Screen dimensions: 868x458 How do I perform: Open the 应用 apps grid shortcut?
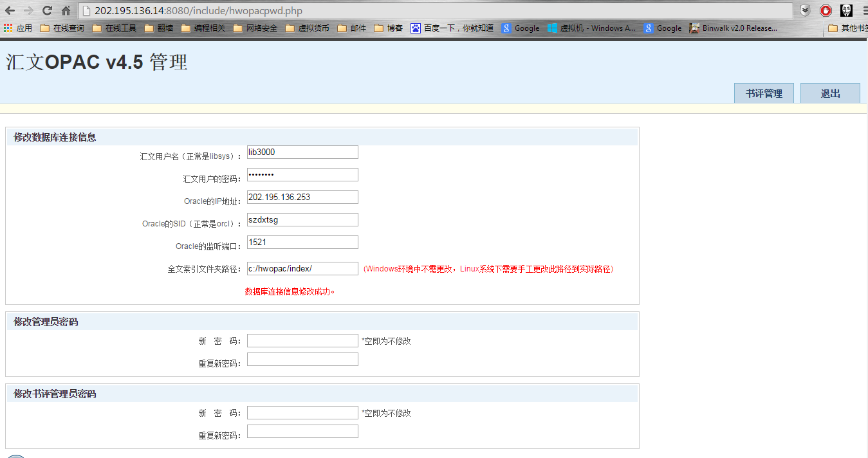click(18, 28)
